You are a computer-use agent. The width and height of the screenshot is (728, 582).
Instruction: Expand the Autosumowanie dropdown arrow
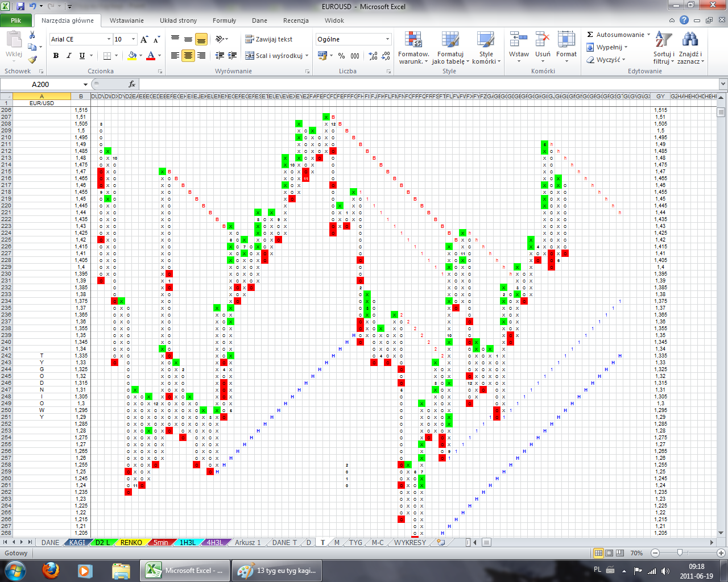click(649, 35)
